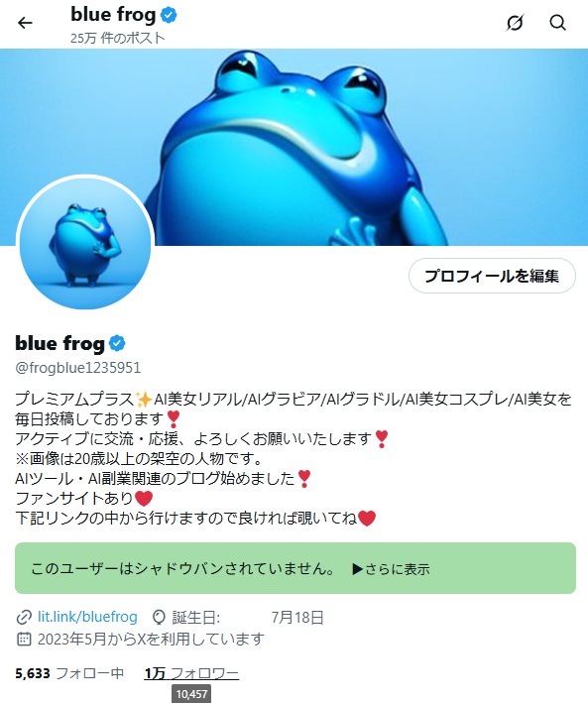Click プロフィールを編集 button
Screen dimensions: 588x703
pos(492,276)
